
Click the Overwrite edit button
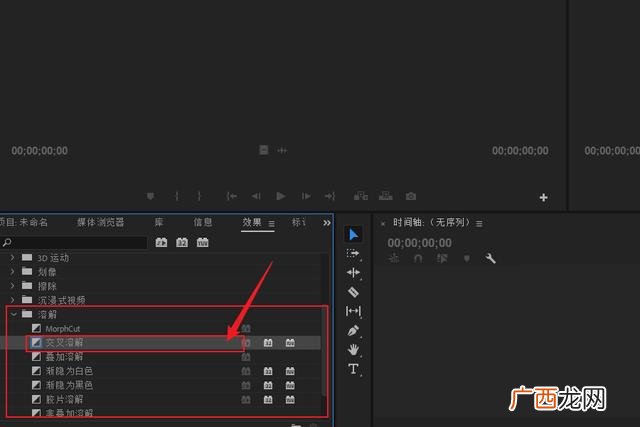[x=386, y=196]
